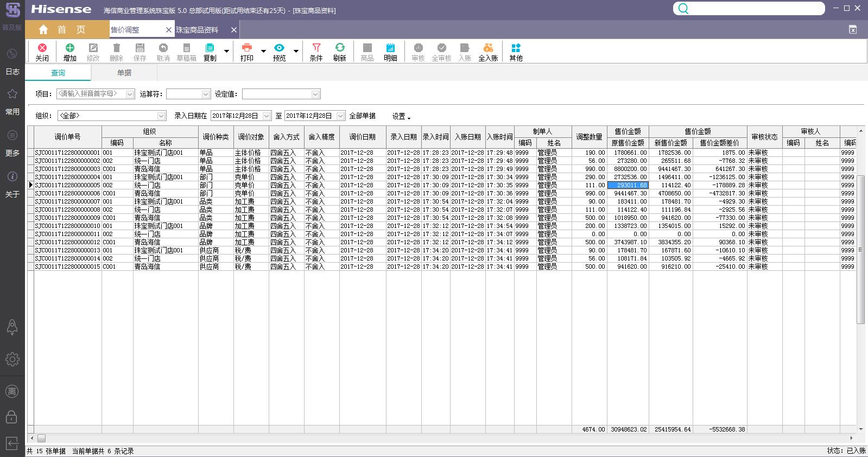This screenshot has width=868, height=457.
Task: Click the 打印 (Print) printer icon
Action: click(x=246, y=52)
